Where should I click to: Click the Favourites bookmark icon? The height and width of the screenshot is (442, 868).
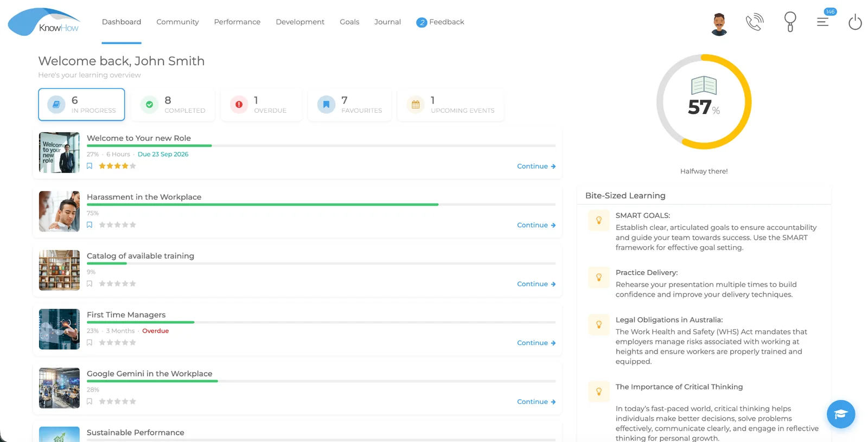tap(326, 105)
